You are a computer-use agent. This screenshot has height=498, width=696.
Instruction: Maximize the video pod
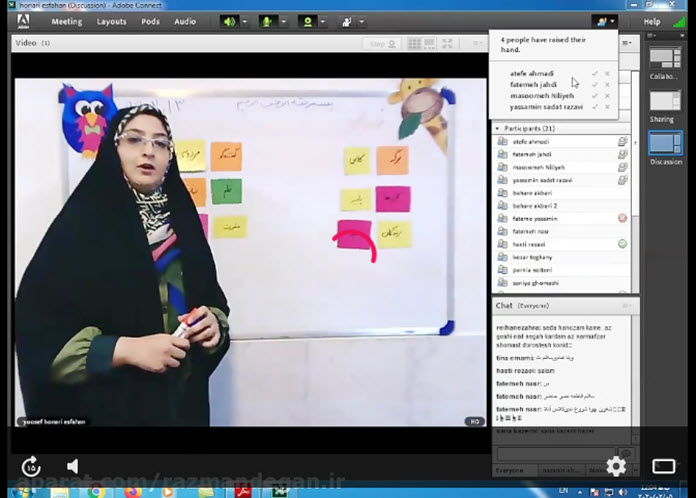[447, 43]
